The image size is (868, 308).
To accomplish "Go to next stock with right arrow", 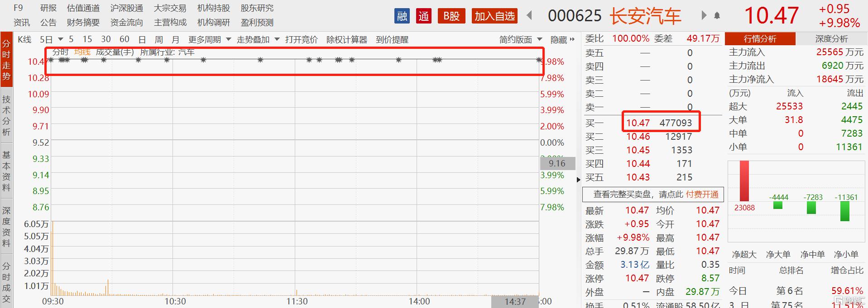I will click(704, 16).
